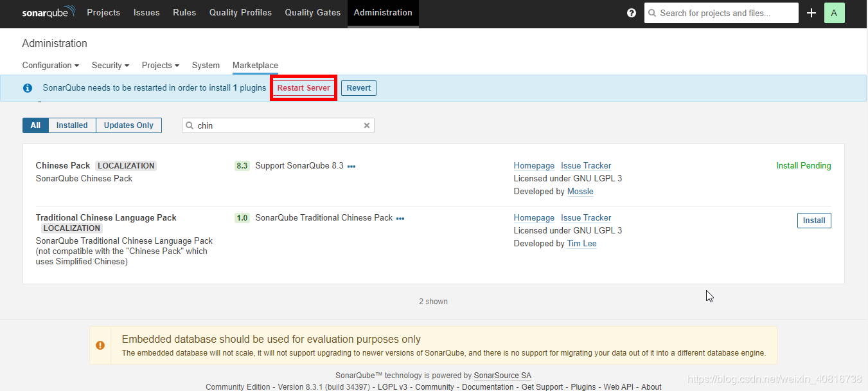Viewport: 868px width, 391px height.
Task: Click Traditional Chinese Language Pack title
Action: tap(106, 218)
